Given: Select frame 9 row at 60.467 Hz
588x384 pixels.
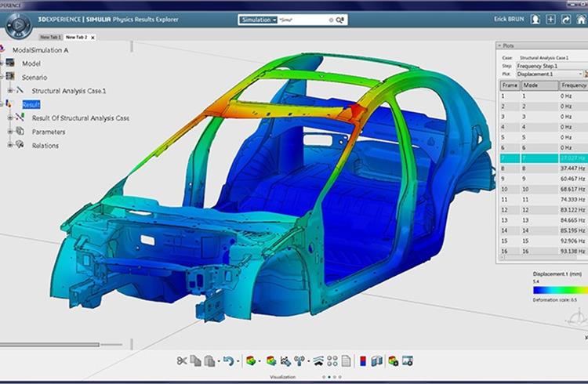Looking at the screenshot, I should 544,179.
